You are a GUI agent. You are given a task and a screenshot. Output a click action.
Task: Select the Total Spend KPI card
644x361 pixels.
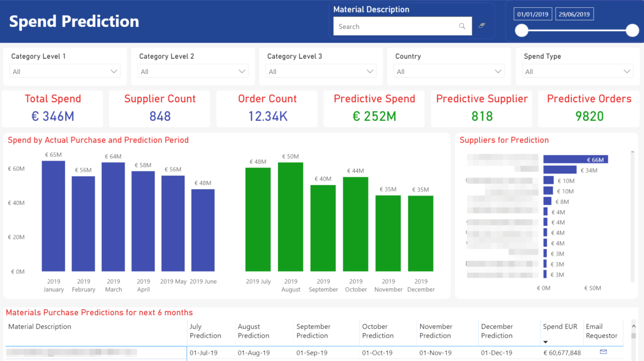[x=52, y=108]
